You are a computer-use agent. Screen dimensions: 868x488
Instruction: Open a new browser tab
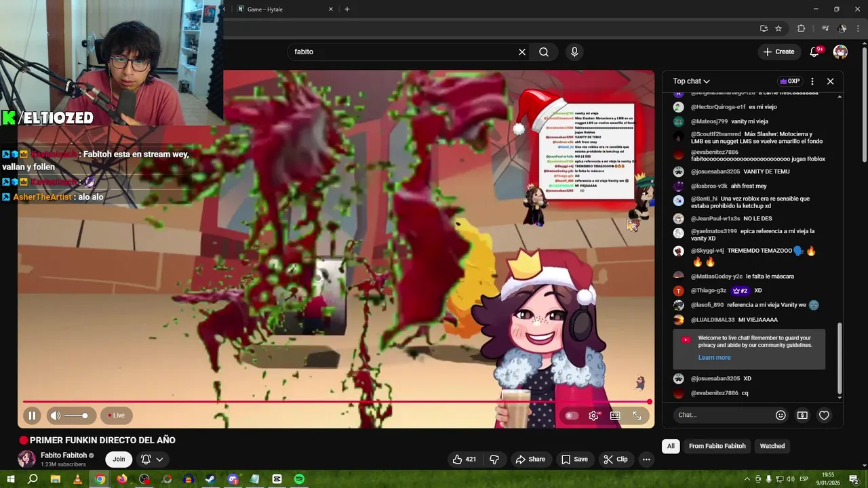pyautogui.click(x=347, y=9)
